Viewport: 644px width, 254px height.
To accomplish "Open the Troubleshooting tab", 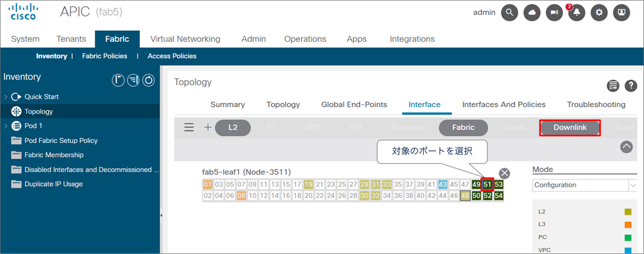I will coord(596,104).
